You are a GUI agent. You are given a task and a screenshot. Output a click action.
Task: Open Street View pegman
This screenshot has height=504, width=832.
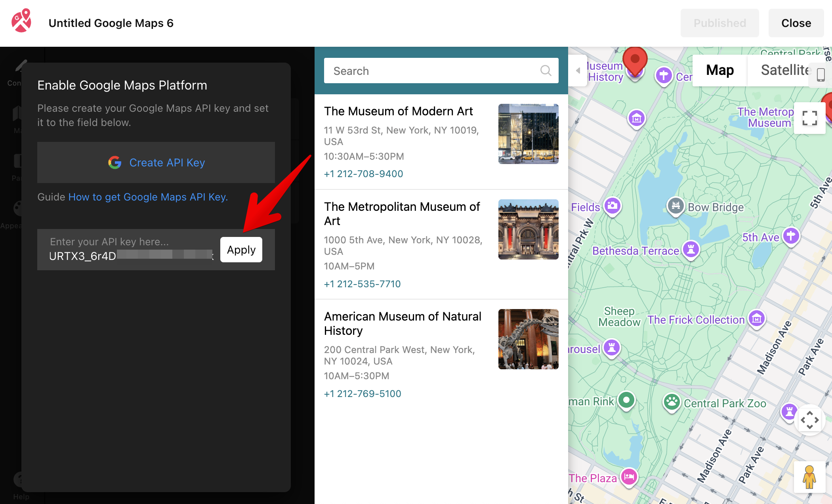pos(809,477)
